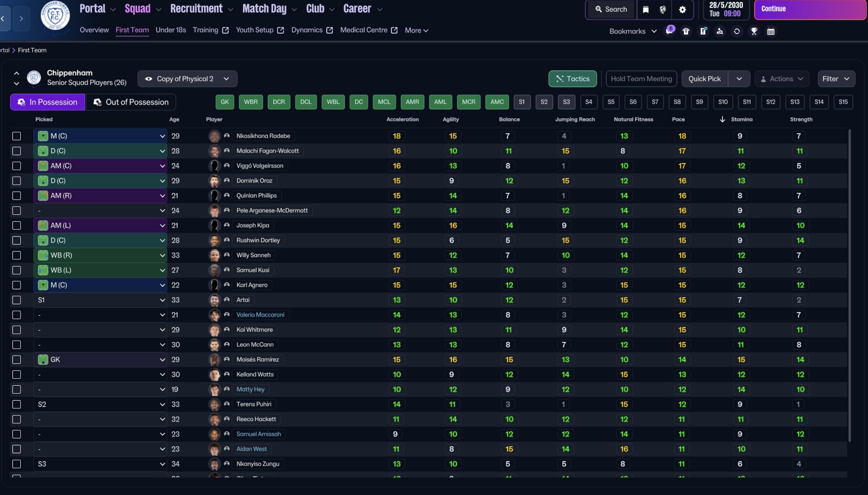Click the green Tactics button

coord(573,79)
